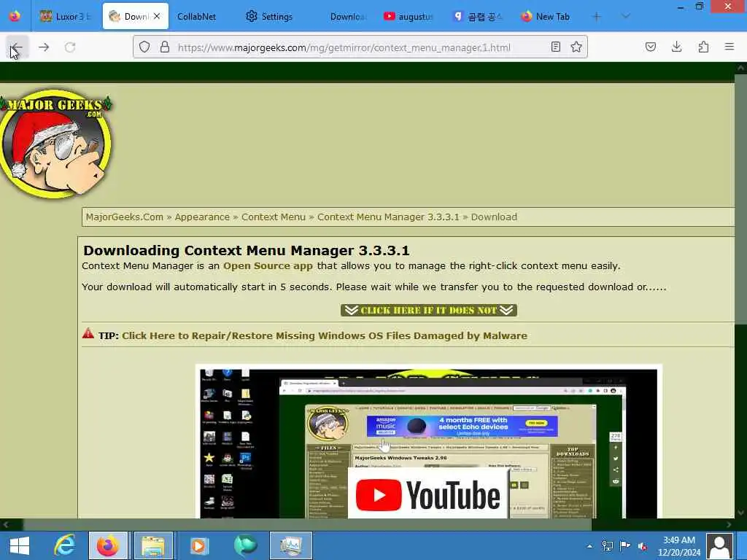
Task: Open the media player taskbar icon
Action: tap(198, 545)
